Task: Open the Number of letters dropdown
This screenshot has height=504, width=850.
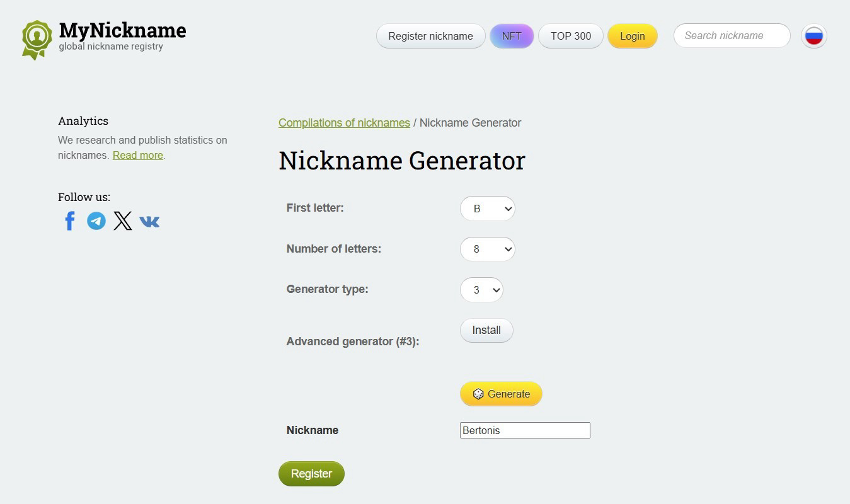Action: tap(487, 249)
